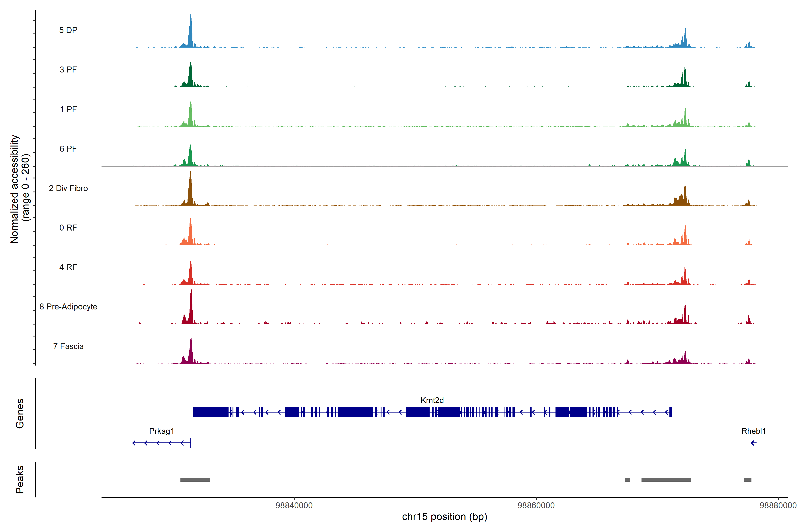This screenshot has width=798, height=532.
Task: Click the rightmost small peak bar
Action: coord(747,480)
